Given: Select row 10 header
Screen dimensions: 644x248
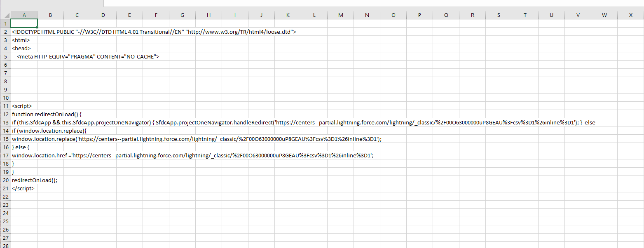Looking at the screenshot, I should [5, 98].
